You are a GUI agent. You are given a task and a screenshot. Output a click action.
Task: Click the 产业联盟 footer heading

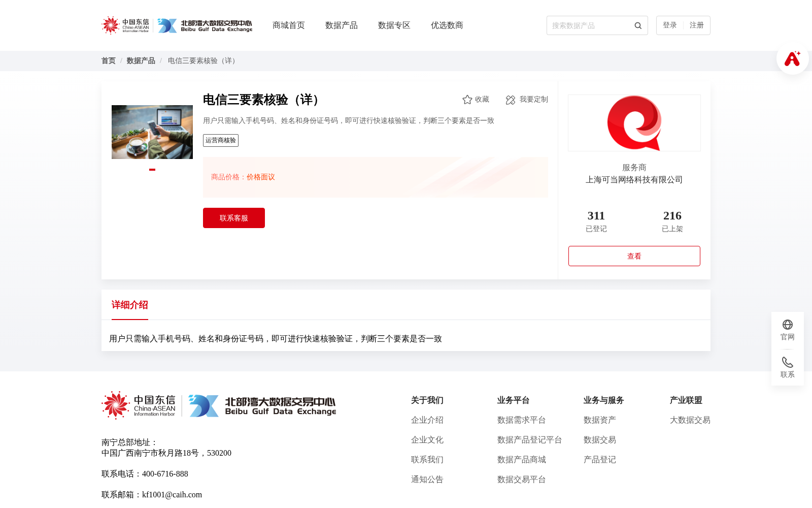(x=686, y=400)
